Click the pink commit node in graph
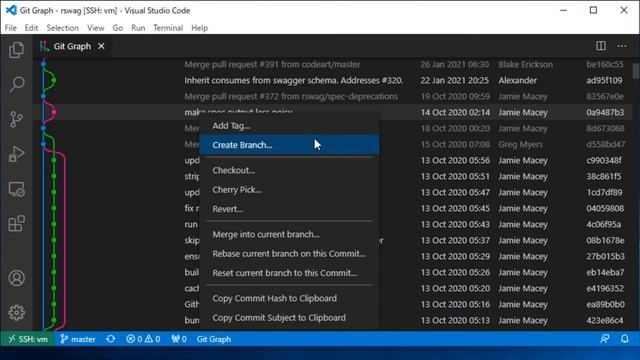640x360 pixels. tap(53, 112)
